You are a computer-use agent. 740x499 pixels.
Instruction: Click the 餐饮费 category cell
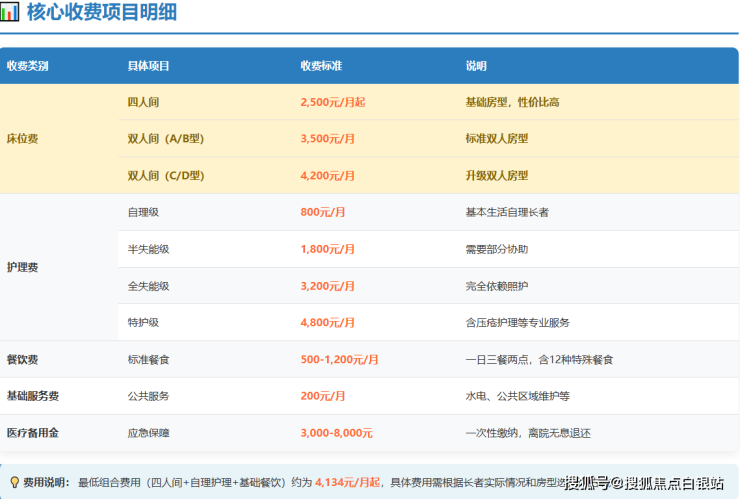23,359
